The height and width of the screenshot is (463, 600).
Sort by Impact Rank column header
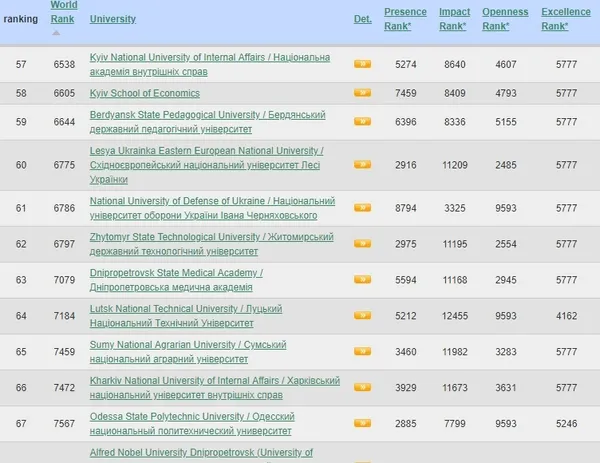pos(454,19)
